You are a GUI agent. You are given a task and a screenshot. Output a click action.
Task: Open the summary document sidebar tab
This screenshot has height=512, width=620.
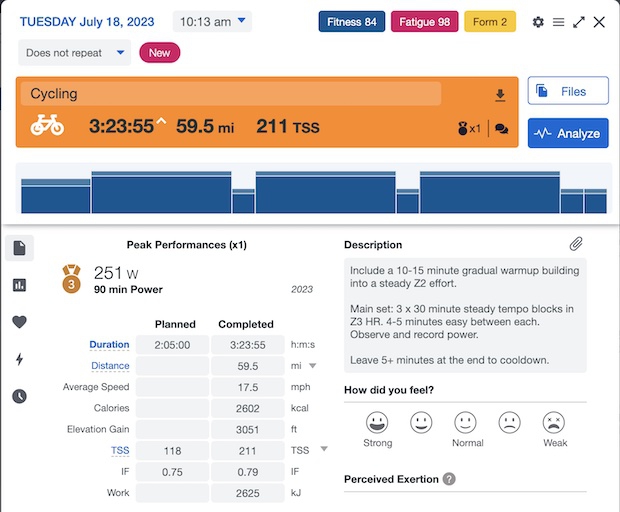[x=20, y=248]
